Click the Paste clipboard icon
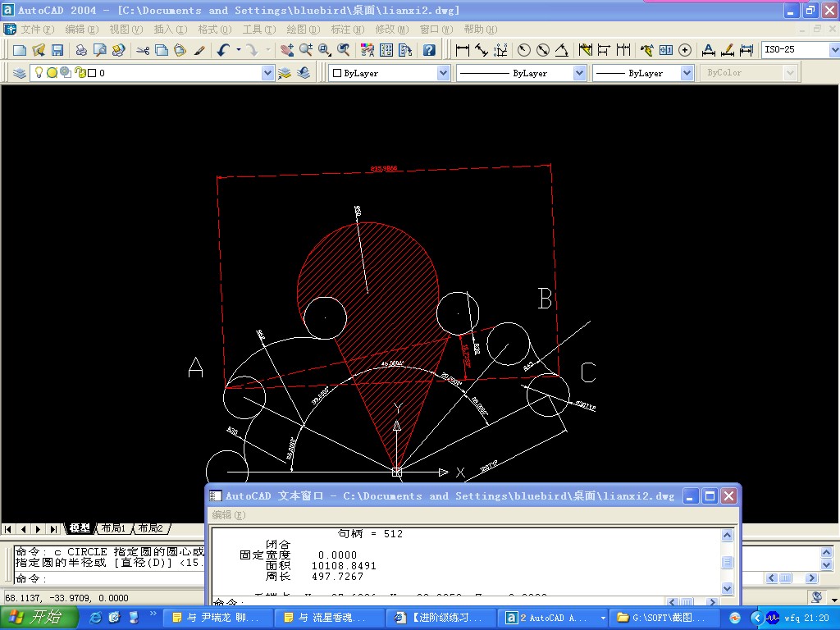 (x=180, y=50)
